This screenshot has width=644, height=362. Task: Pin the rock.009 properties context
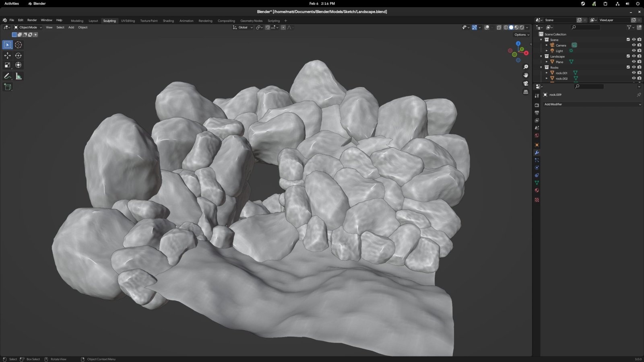tap(639, 95)
